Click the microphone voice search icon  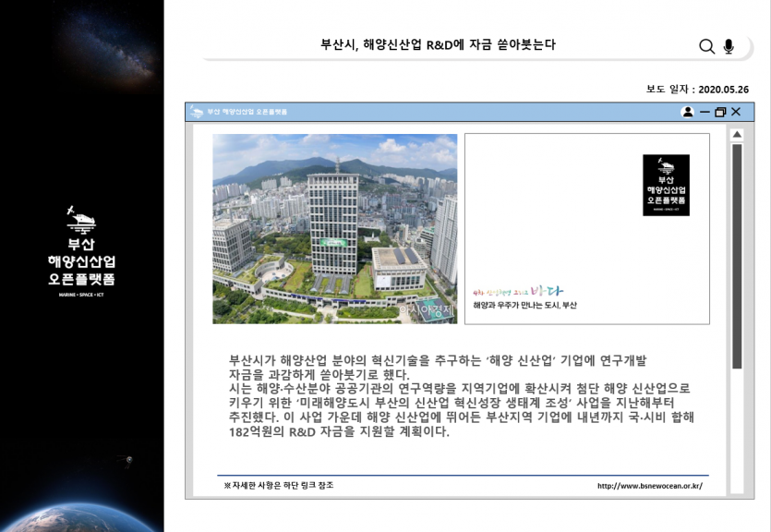pos(729,46)
